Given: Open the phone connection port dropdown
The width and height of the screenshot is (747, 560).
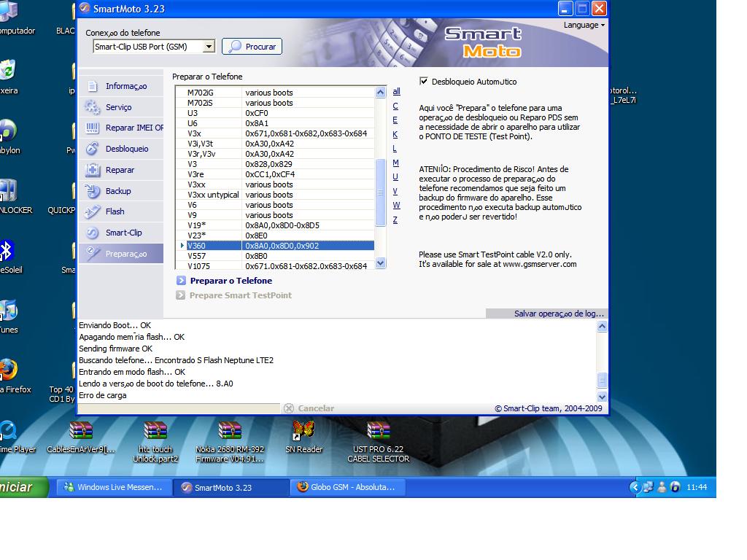Looking at the screenshot, I should pos(209,46).
